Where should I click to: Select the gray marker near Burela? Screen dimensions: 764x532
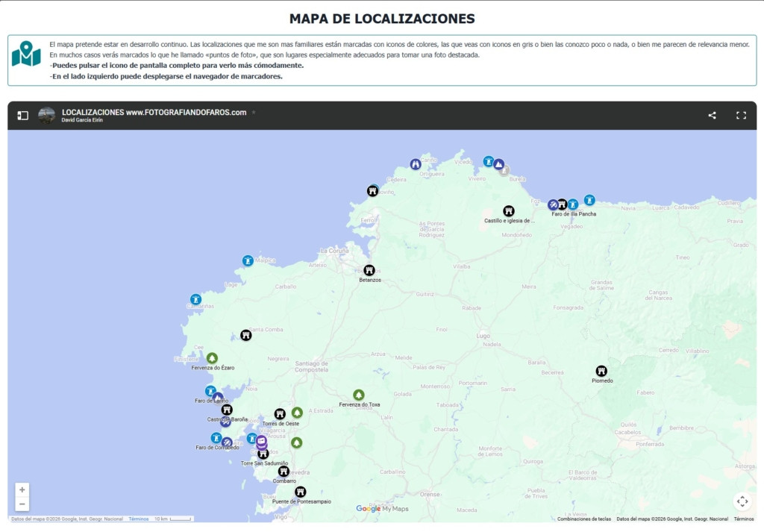click(505, 170)
